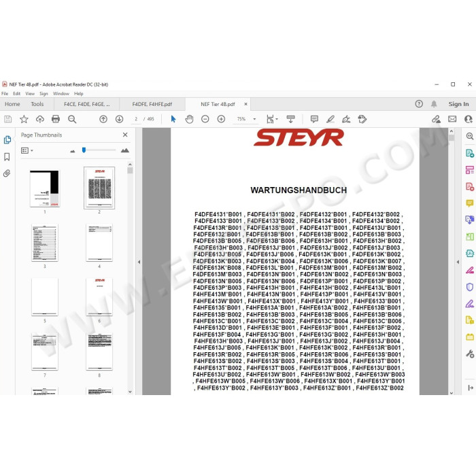Choose the Selection arrow tool
Viewport: 476px width, 476px height.
pyautogui.click(x=173, y=119)
